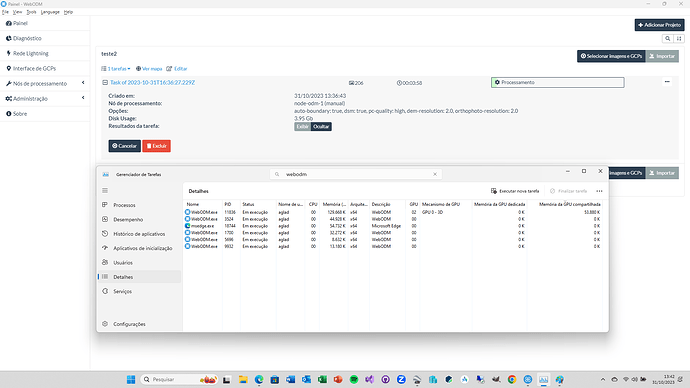Click the Task Manager search field
This screenshot has width=690, height=388.
pos(356,174)
